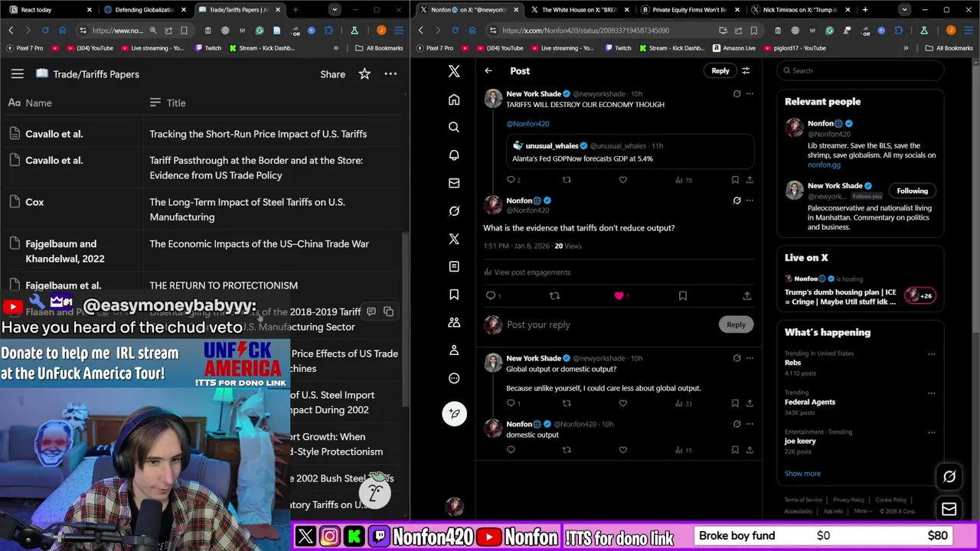Open the Grok floating button at the bottom right
This screenshot has width=980, height=551.
tap(949, 477)
